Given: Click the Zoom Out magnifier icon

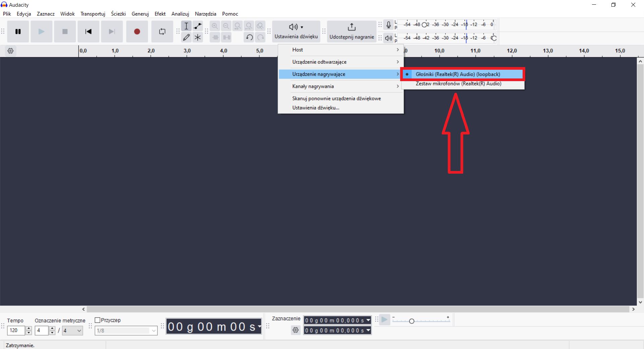Looking at the screenshot, I should pyautogui.click(x=226, y=26).
